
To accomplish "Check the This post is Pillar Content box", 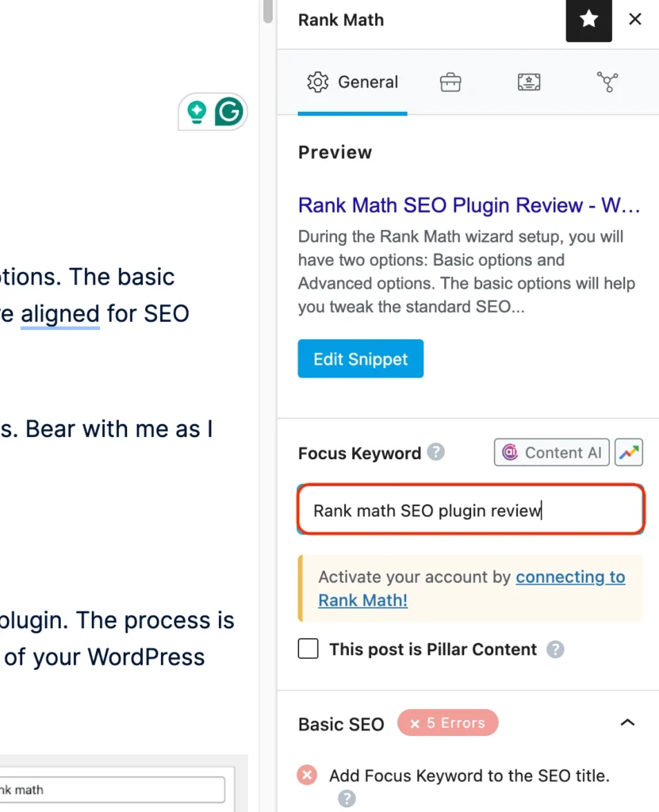I will (x=308, y=649).
